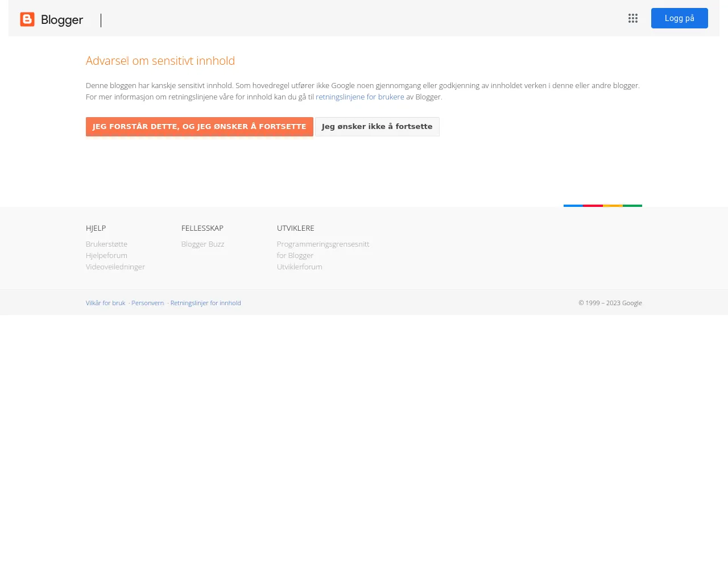
Task: Open 'Vilkår for bruk' link
Action: (105, 303)
